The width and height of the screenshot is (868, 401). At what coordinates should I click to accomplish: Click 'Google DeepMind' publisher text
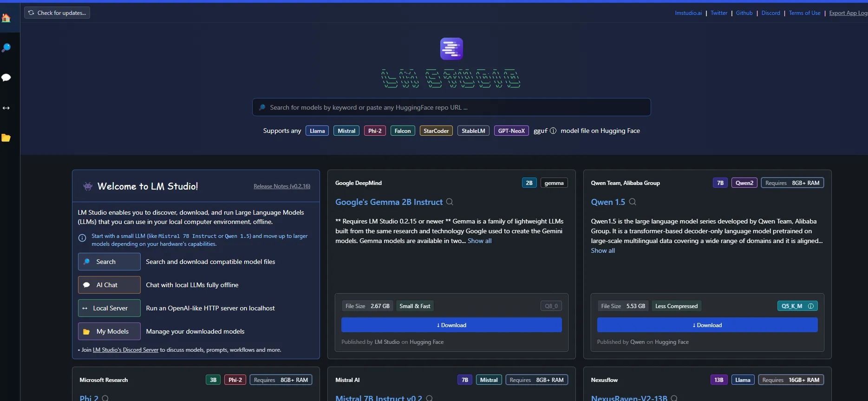(x=359, y=183)
